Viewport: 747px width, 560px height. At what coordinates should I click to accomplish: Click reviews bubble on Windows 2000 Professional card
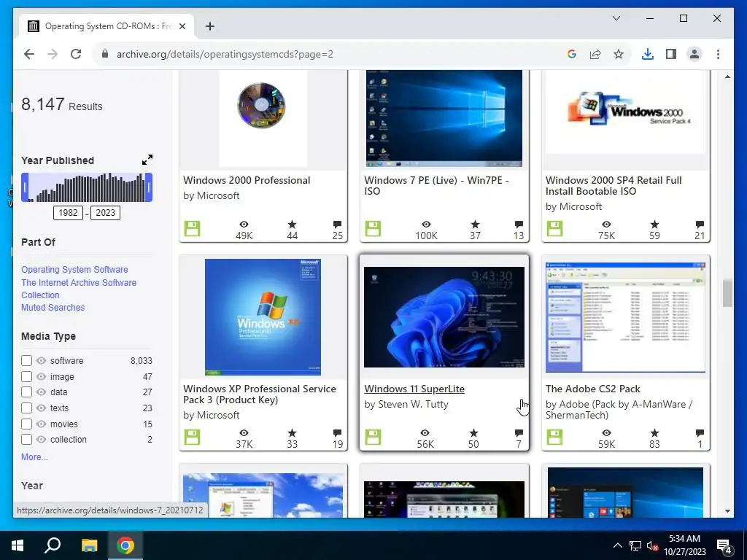(337, 225)
